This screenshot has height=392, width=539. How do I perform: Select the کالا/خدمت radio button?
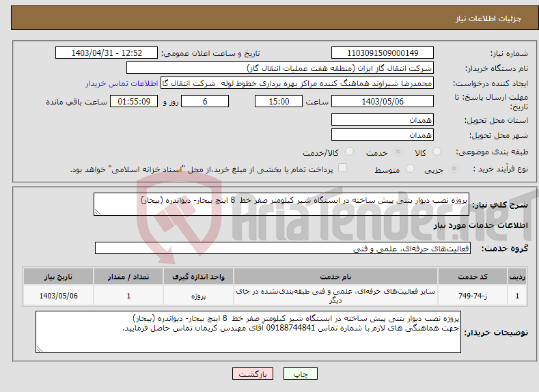(x=349, y=152)
